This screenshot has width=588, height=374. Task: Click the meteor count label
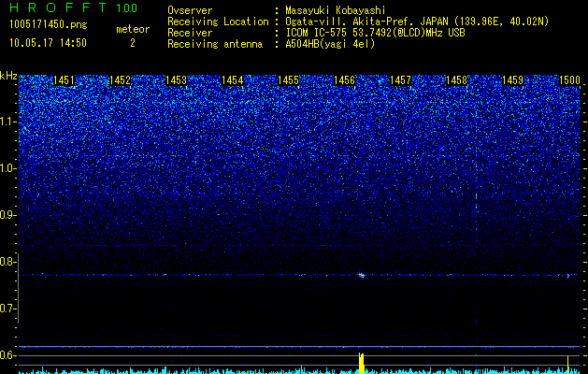click(x=133, y=29)
